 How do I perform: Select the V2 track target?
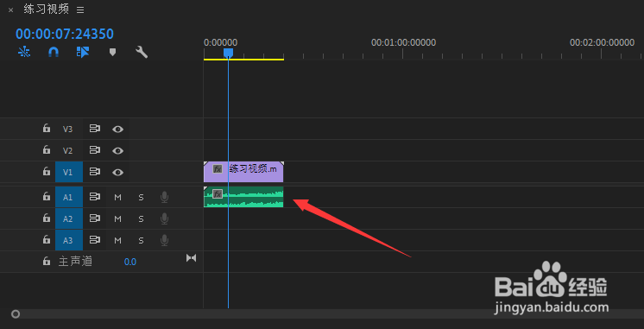pyautogui.click(x=68, y=151)
